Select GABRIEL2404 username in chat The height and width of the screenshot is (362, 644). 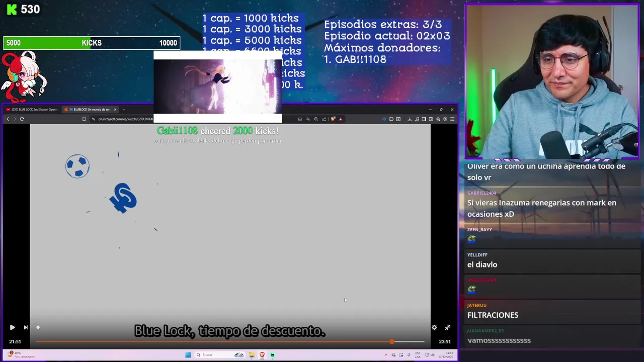click(481, 193)
